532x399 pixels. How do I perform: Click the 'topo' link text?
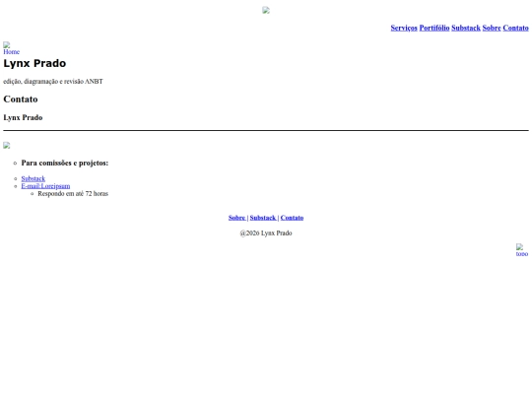pos(522,254)
